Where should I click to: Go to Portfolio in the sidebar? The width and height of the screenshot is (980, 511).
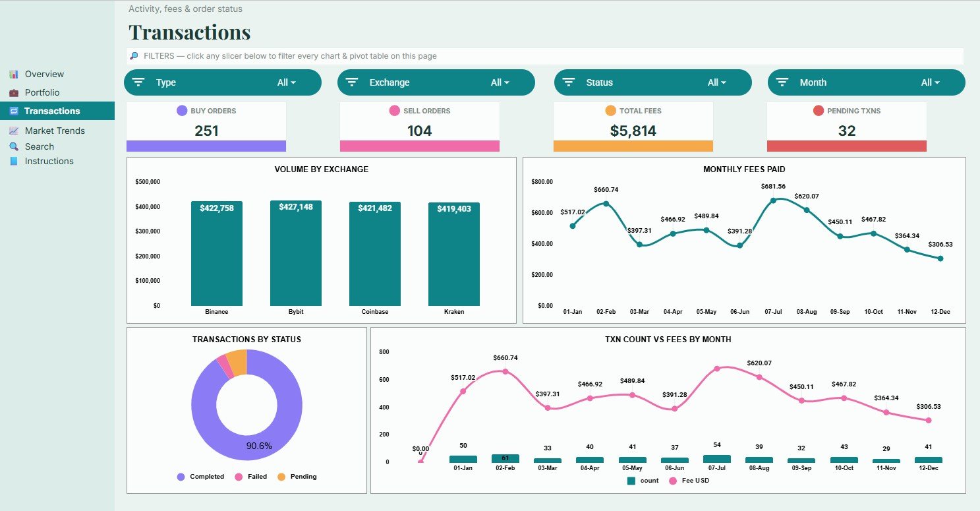[42, 92]
